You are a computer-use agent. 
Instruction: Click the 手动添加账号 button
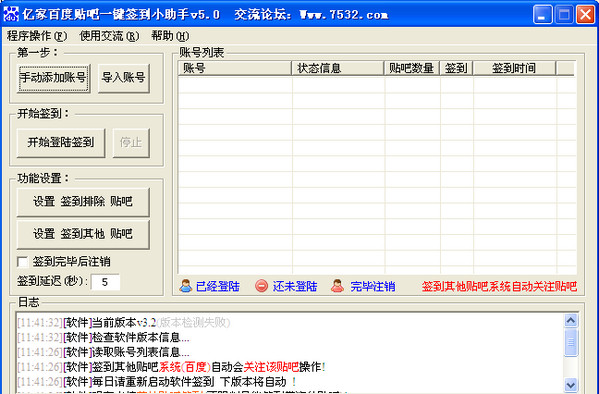click(53, 78)
